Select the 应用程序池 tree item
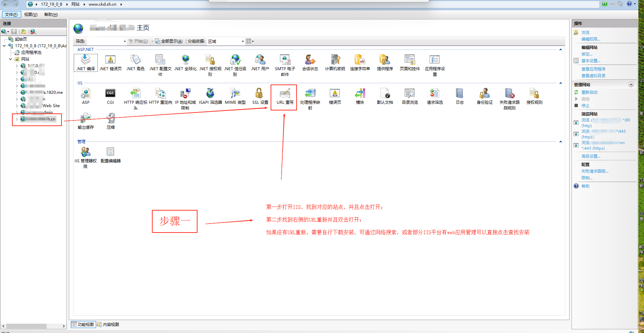 click(x=31, y=53)
